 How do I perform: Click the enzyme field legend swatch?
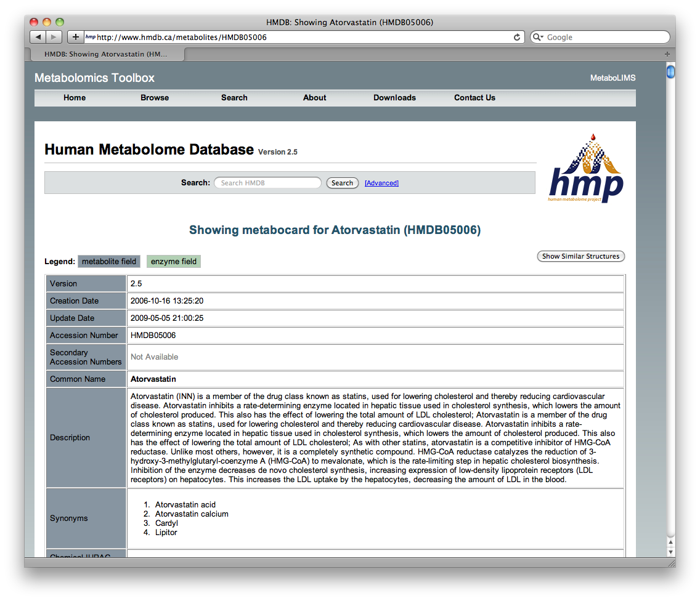click(174, 262)
